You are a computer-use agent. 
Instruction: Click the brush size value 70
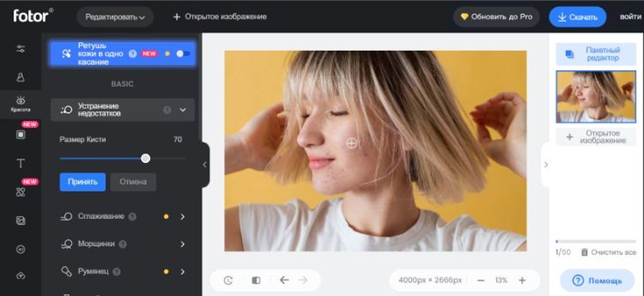tap(178, 140)
